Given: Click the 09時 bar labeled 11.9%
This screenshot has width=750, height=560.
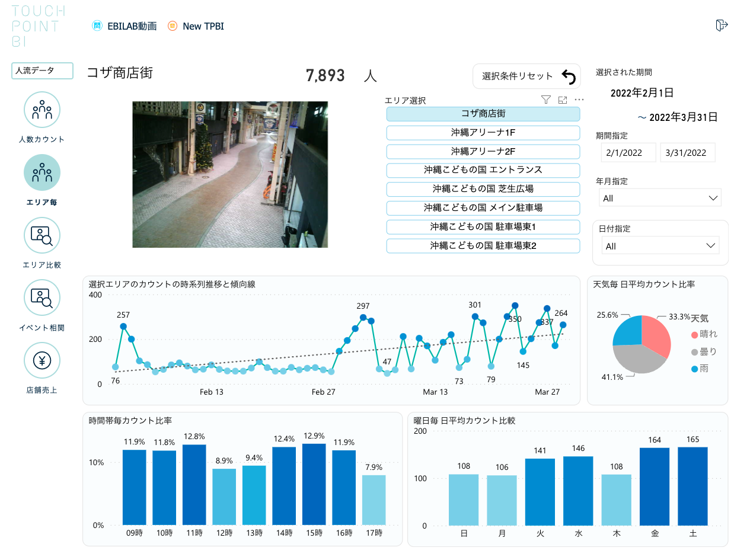Looking at the screenshot, I should pos(135,488).
